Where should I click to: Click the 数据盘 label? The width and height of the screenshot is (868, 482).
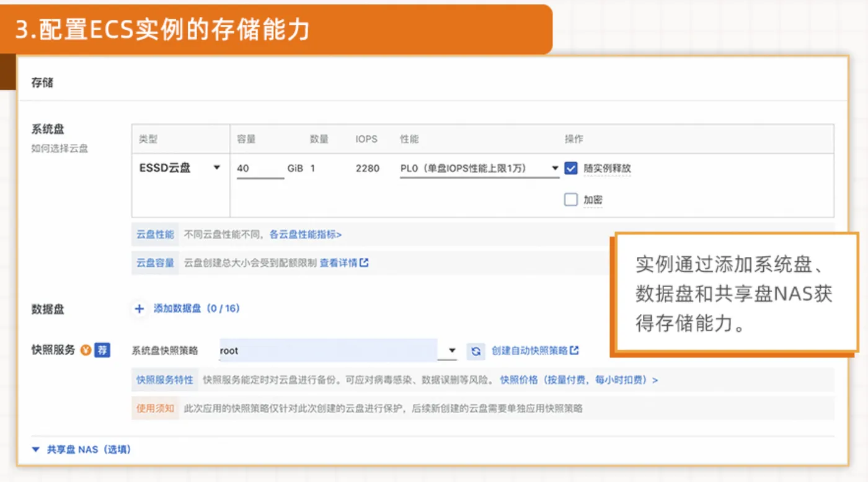48,309
